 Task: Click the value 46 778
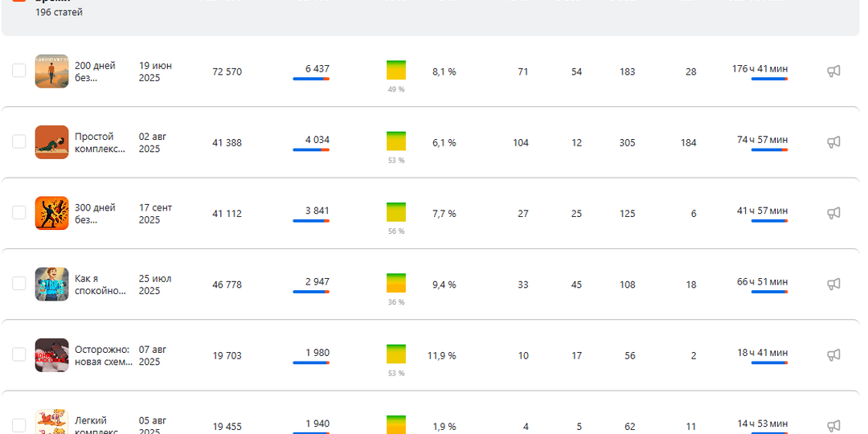[227, 285]
